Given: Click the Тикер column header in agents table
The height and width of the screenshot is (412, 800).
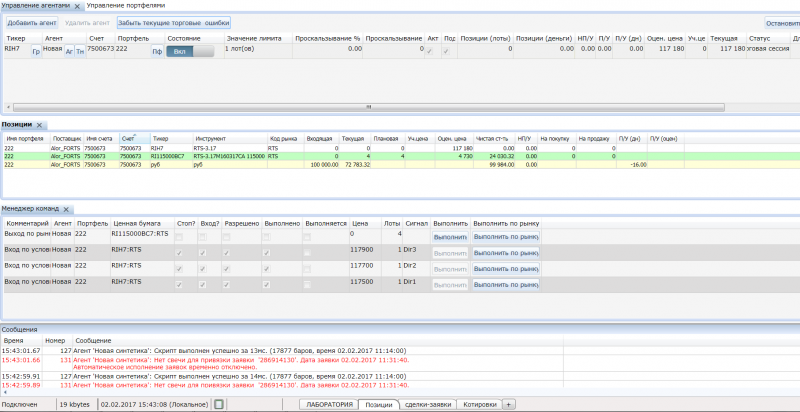Looking at the screenshot, I should 16,37.
